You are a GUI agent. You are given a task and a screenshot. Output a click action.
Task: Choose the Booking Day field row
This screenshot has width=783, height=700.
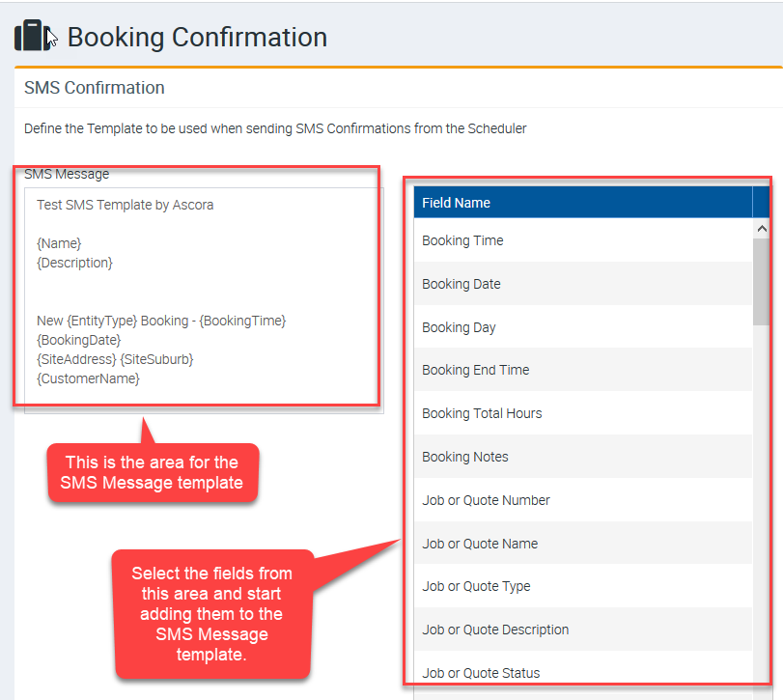point(459,327)
